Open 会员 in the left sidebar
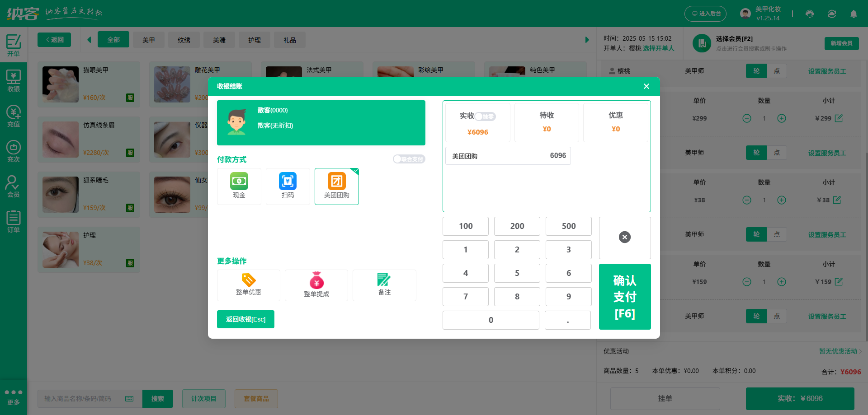The image size is (868, 415). pyautogui.click(x=14, y=187)
